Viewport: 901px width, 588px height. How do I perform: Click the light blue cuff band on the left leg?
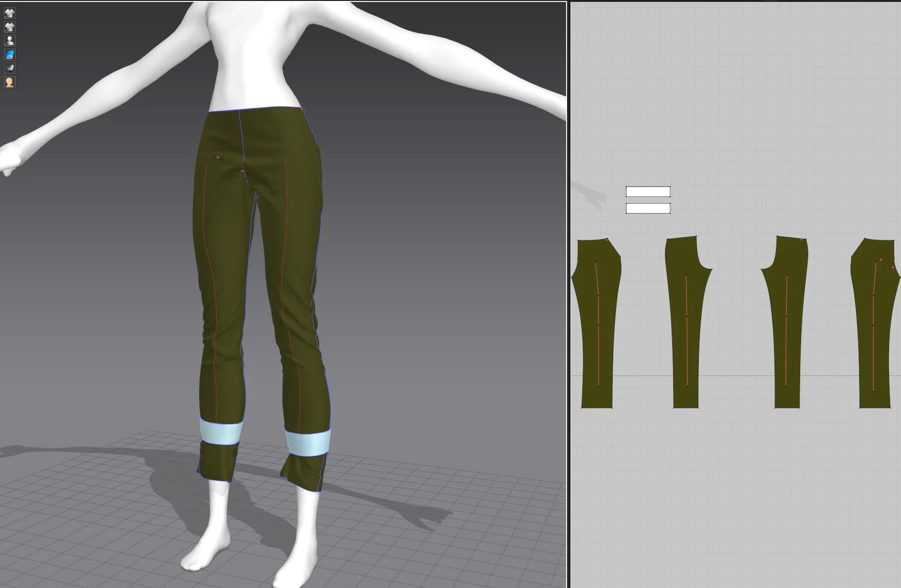221,431
